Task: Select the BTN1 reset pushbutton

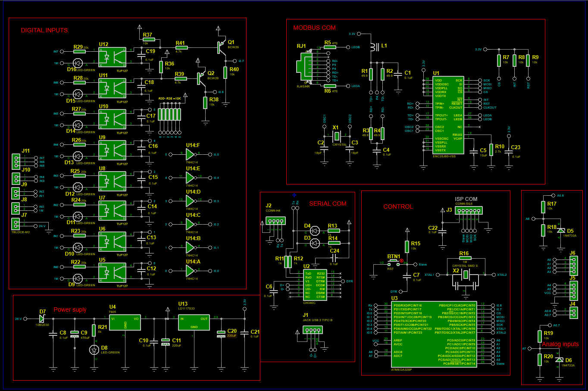Action: tap(394, 263)
